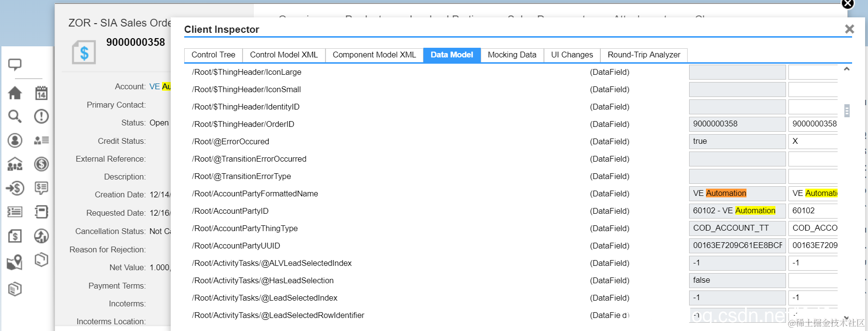Viewport: 868px width, 331px height.
Task: Open search with the magnifier icon
Action: [x=15, y=116]
